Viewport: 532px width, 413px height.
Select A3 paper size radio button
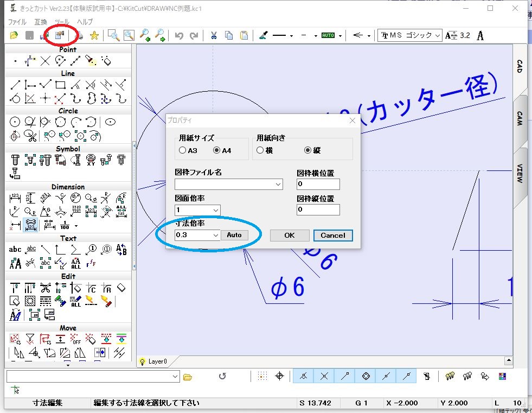(x=183, y=150)
